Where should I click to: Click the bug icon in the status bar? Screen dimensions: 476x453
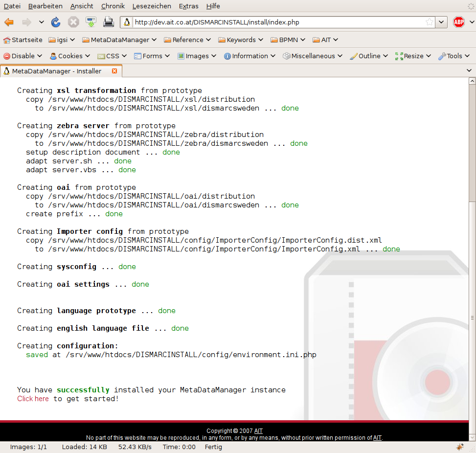460,447
